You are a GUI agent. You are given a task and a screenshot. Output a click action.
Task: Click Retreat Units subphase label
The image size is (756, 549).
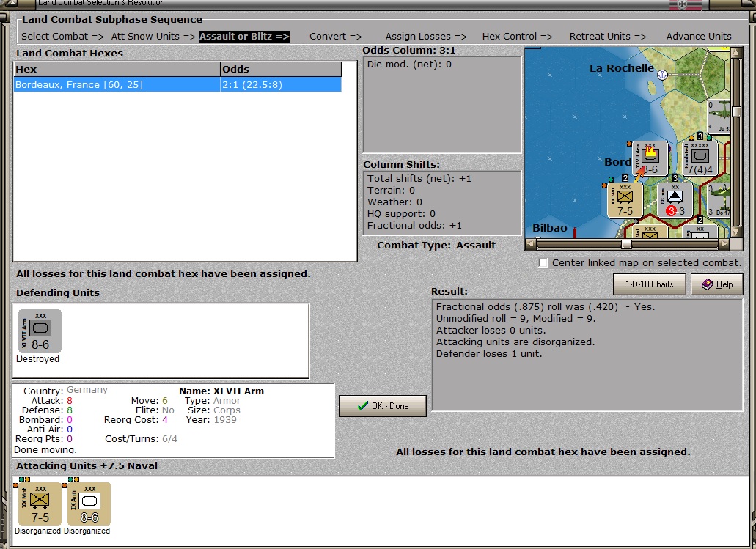tap(607, 37)
